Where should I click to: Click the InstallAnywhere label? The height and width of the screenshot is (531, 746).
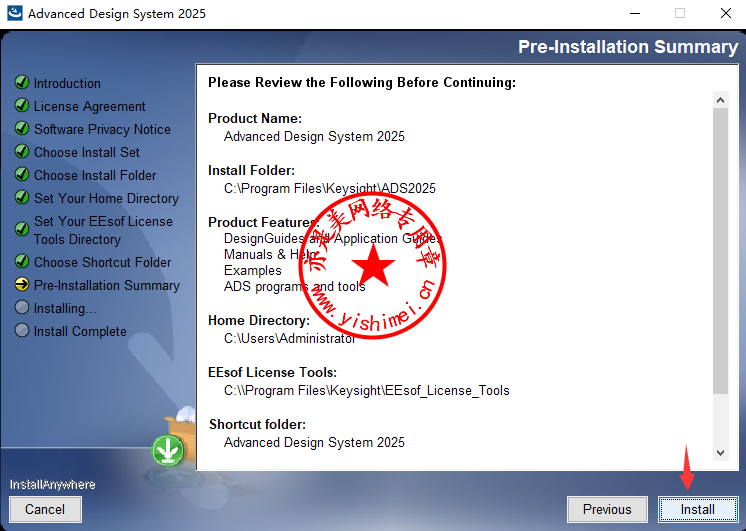[53, 484]
